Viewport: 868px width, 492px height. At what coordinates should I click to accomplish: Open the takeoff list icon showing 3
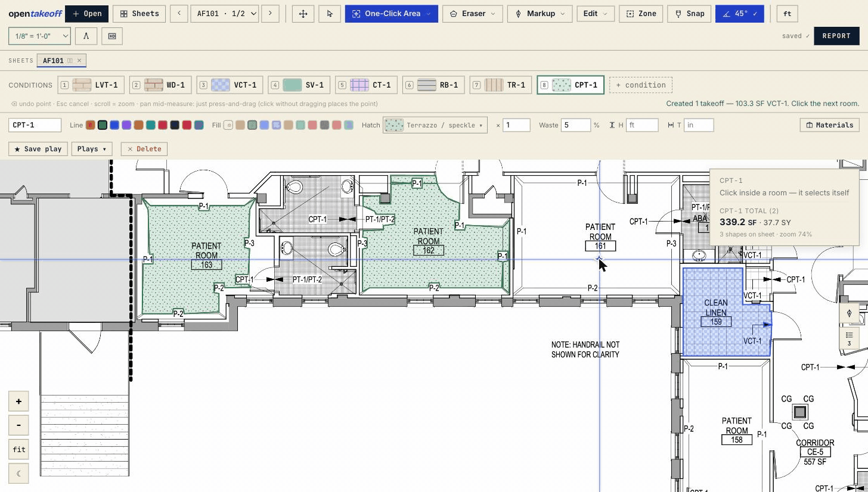pyautogui.click(x=850, y=338)
